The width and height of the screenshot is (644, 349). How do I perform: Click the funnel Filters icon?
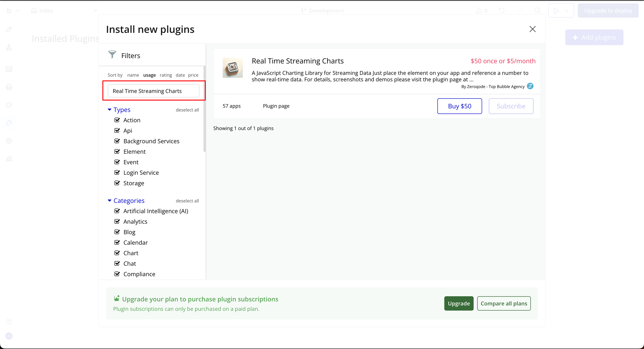pyautogui.click(x=112, y=55)
